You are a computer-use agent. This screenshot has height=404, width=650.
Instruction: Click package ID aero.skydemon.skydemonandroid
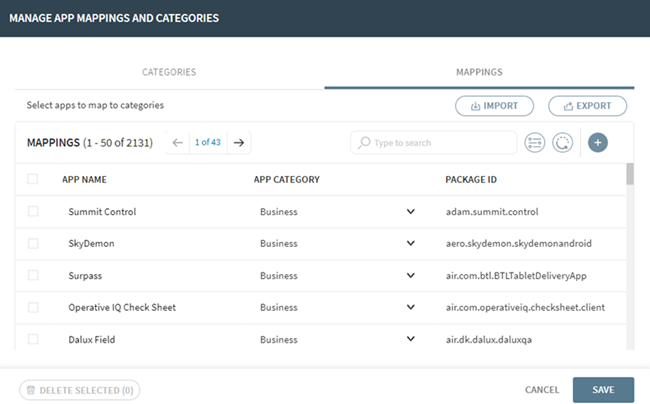tap(519, 244)
